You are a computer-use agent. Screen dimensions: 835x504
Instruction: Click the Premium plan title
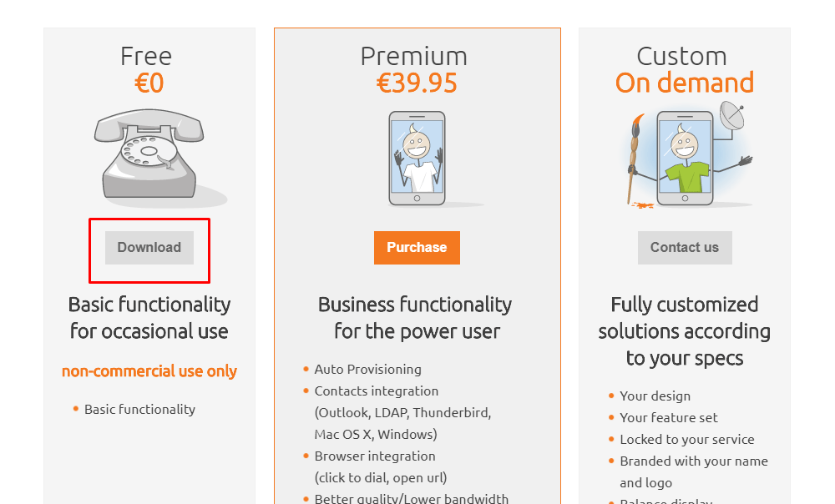coord(413,56)
